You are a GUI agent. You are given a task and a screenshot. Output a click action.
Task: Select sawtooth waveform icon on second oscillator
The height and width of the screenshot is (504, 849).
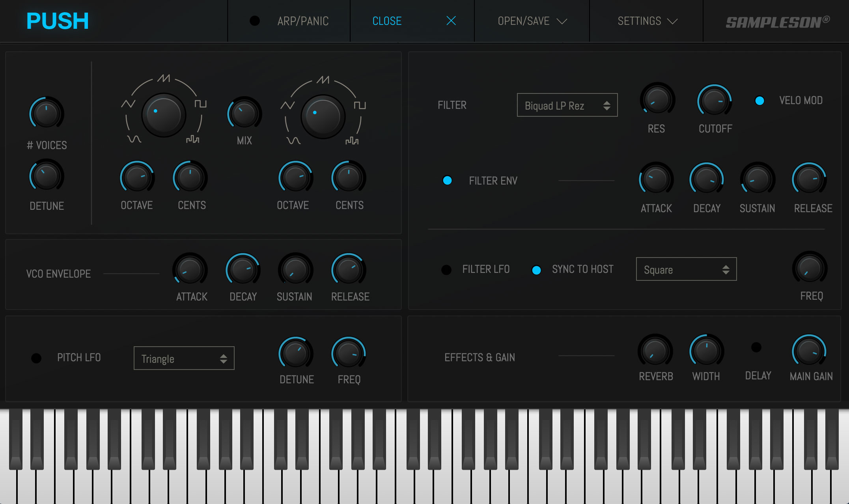[323, 80]
